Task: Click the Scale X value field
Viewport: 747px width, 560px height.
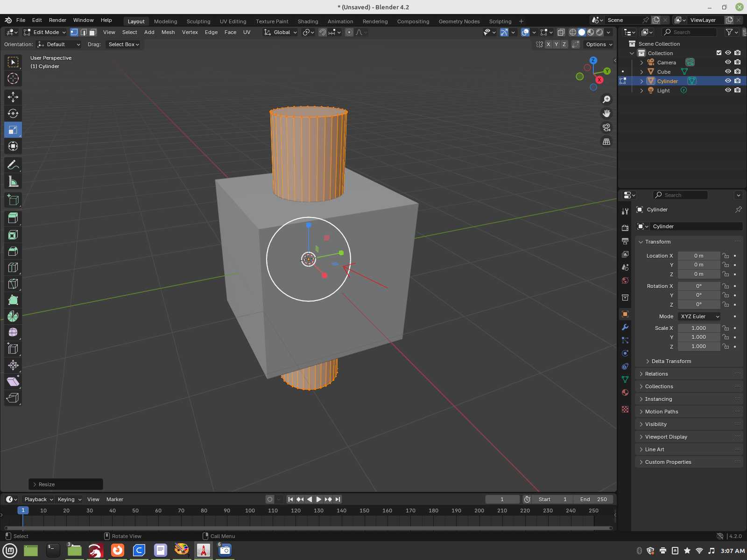Action: (699, 328)
